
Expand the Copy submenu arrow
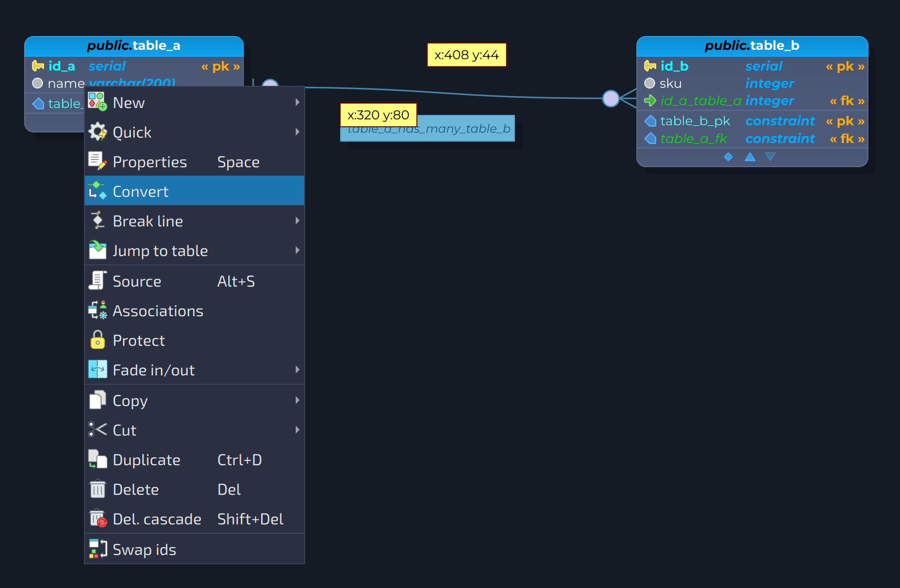[x=297, y=400]
